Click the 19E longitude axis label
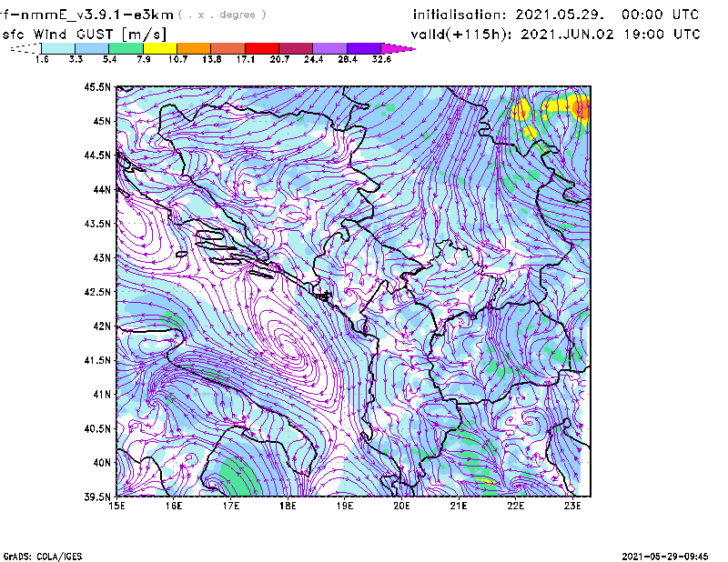Screen dimensions: 728x562 coord(344,507)
